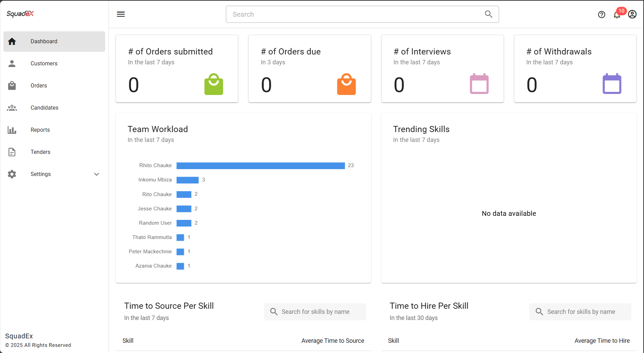
Task: Open the user account avatar icon
Action: [632, 14]
